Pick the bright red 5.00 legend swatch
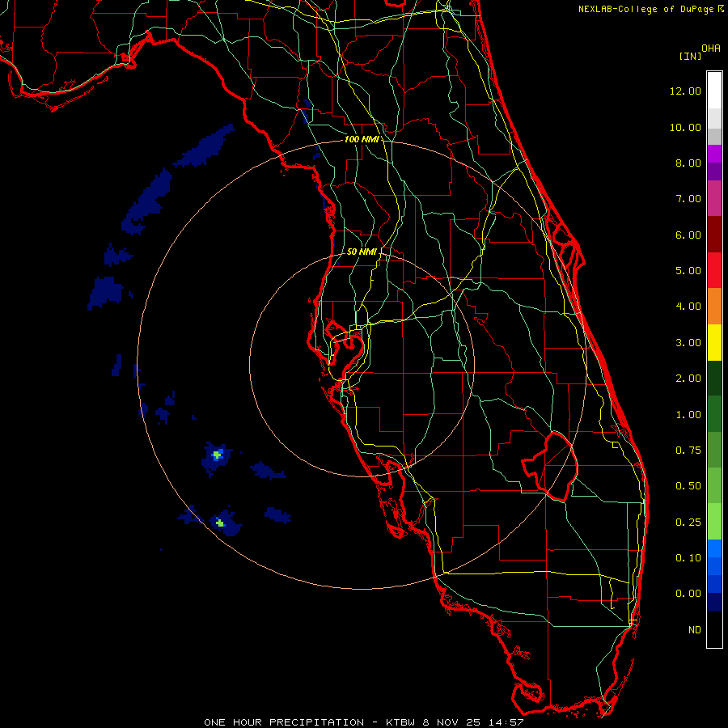 click(714, 271)
